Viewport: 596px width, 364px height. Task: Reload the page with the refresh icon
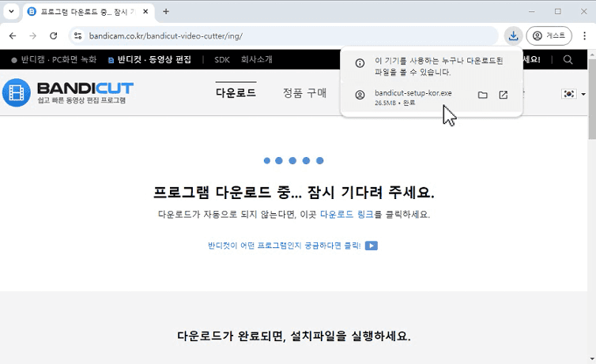point(54,36)
